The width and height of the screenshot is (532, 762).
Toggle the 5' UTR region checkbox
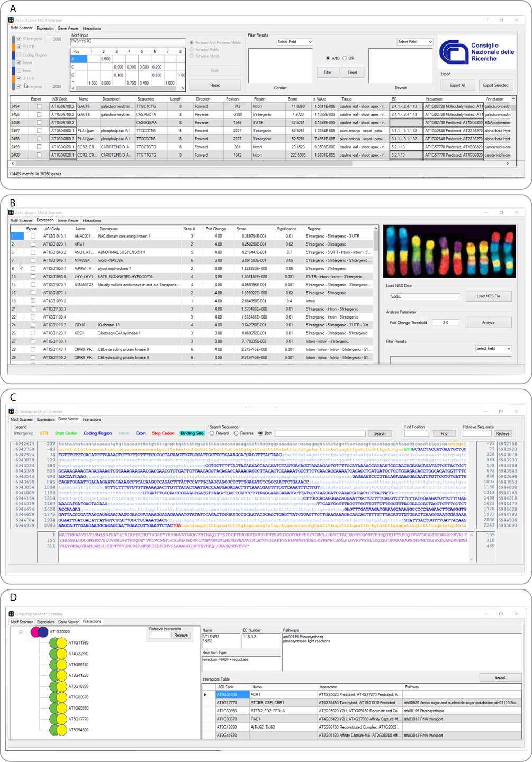19,47
